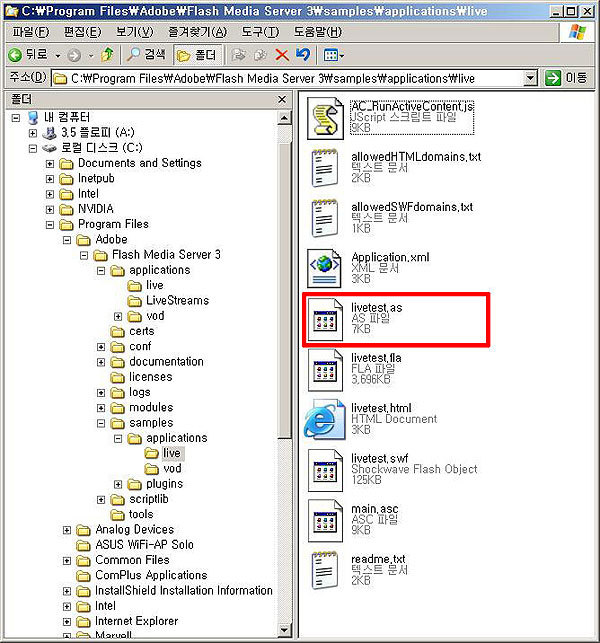600x643 pixels.
Task: Click the copy-to-folder toolbar icon
Action: pyautogui.click(x=260, y=55)
